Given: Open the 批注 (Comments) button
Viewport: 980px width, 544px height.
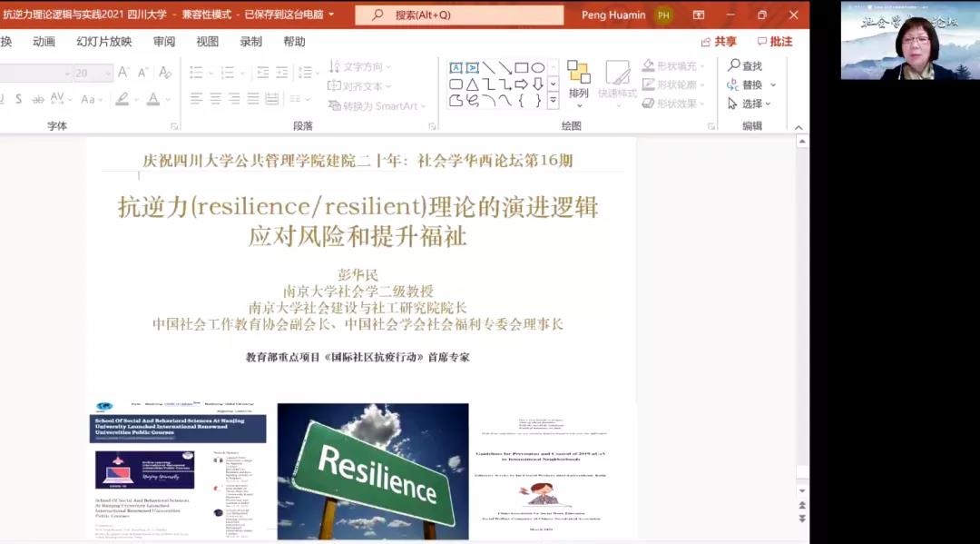Looking at the screenshot, I should 774,42.
